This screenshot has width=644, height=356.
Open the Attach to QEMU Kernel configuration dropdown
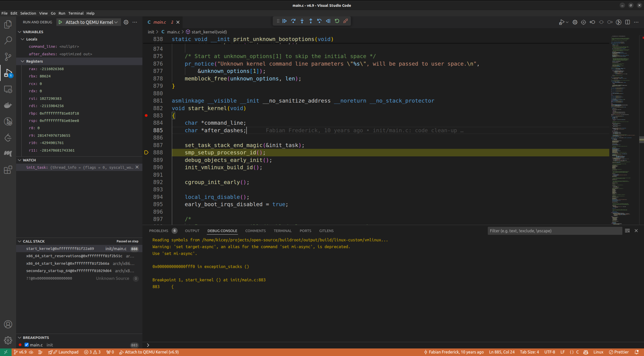(x=92, y=22)
